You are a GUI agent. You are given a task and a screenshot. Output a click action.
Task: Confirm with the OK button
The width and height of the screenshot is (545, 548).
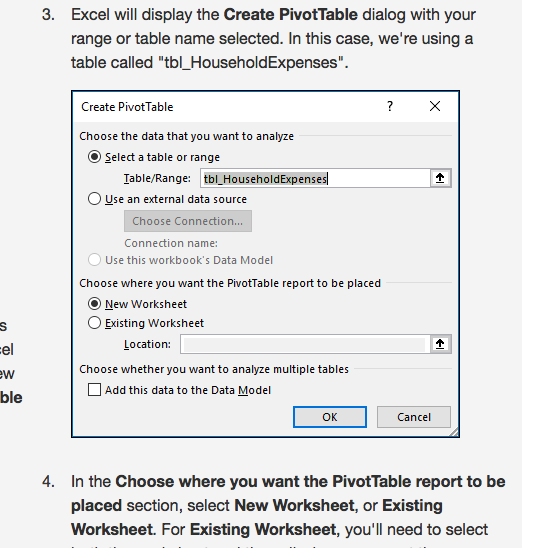pos(330,417)
